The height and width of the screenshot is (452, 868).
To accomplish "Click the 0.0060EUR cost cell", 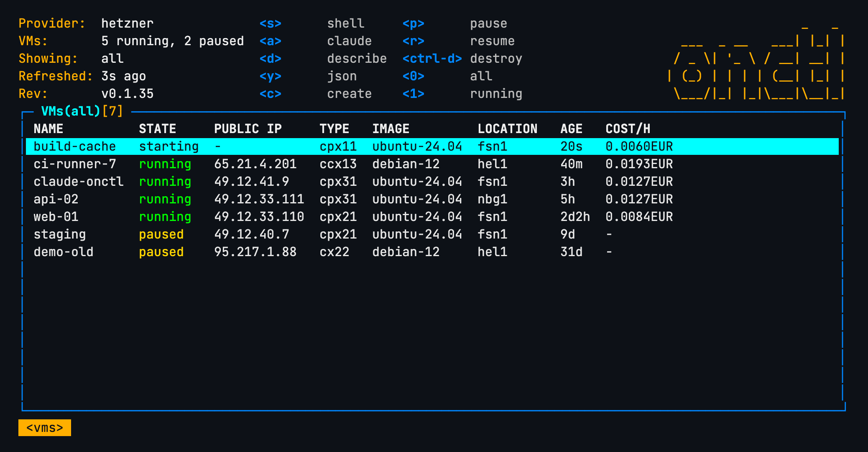I will (x=639, y=146).
